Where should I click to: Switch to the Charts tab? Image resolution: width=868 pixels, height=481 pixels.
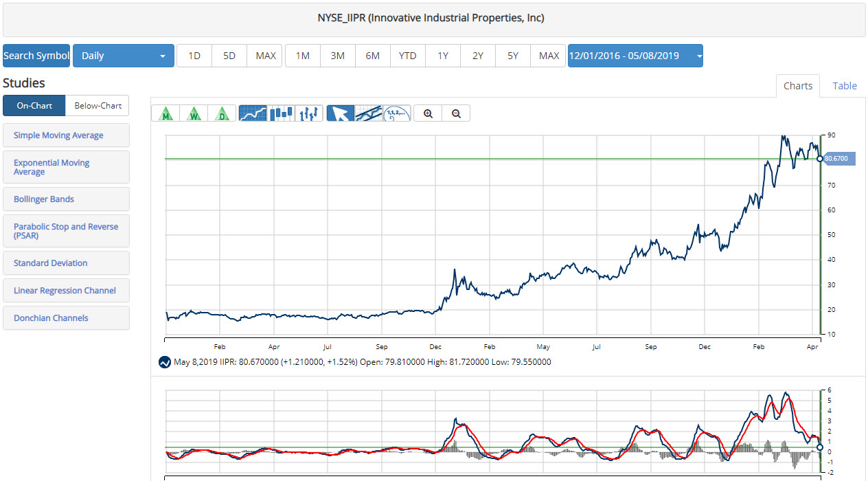[798, 86]
